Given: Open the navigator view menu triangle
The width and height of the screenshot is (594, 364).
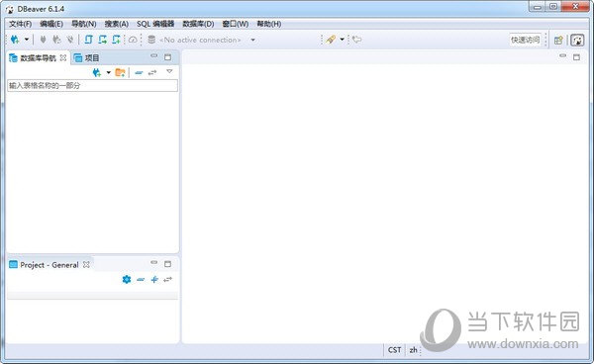Looking at the screenshot, I should click(x=169, y=71).
